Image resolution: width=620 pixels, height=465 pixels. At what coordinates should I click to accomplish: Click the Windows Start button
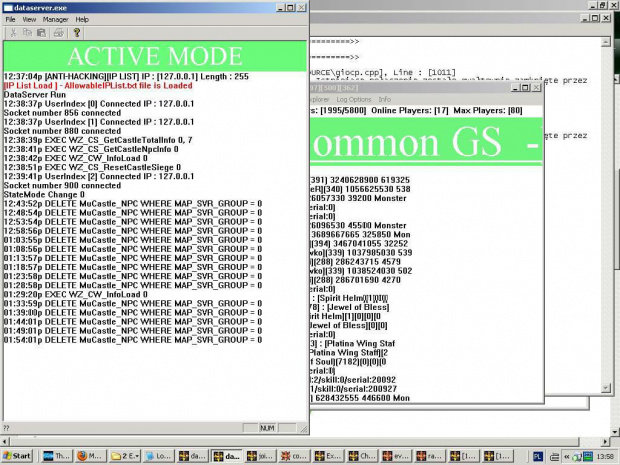tap(18, 456)
